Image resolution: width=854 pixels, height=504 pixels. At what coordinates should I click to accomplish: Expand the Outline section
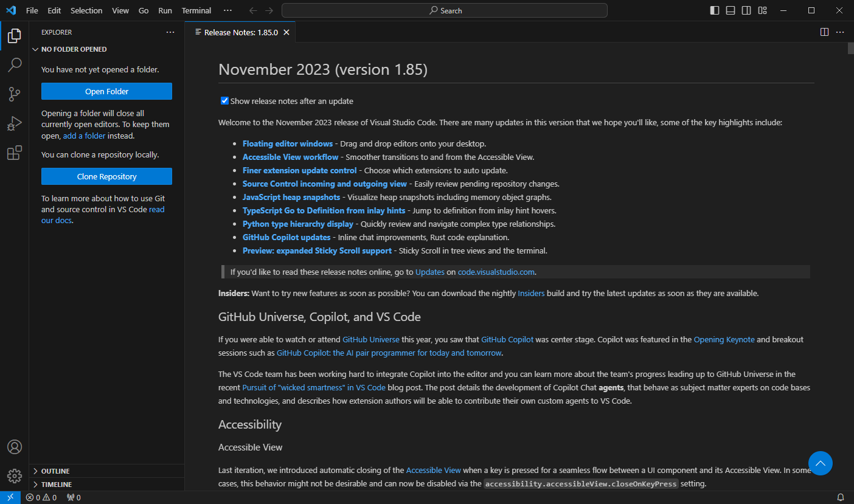click(106, 471)
